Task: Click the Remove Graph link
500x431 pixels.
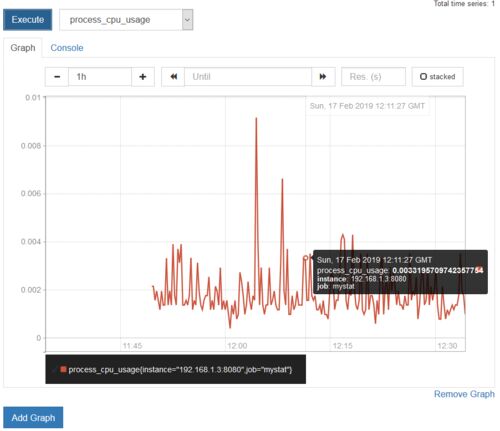Action: (464, 394)
